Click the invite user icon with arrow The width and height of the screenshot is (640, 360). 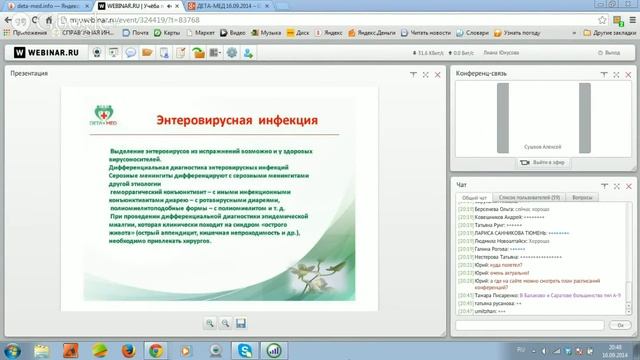tap(248, 53)
